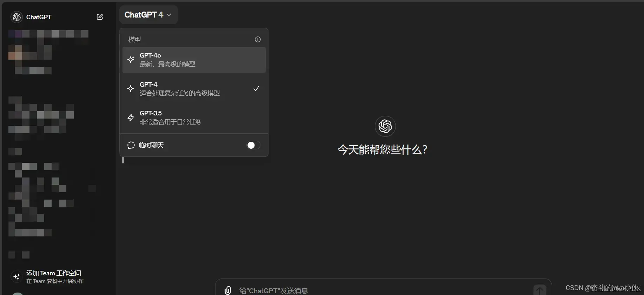Click the sparkle icon beside GPT-4o
Viewport: 644px width, 295px height.
[131, 60]
